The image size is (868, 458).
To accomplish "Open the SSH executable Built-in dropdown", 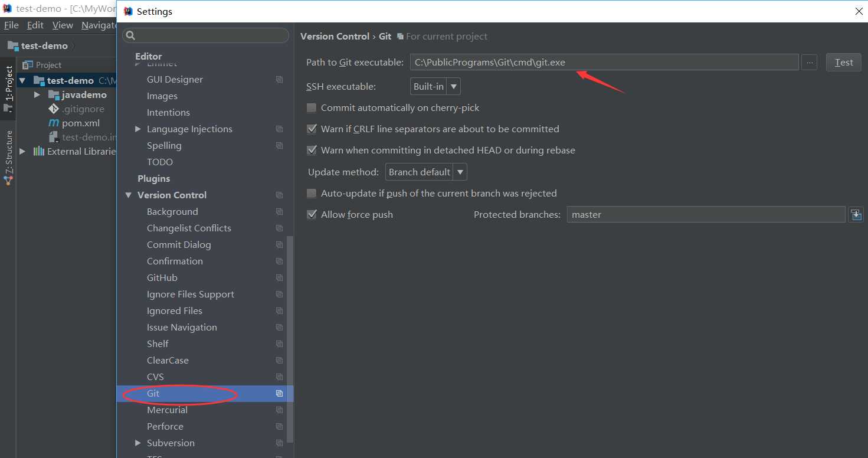I will coord(435,87).
